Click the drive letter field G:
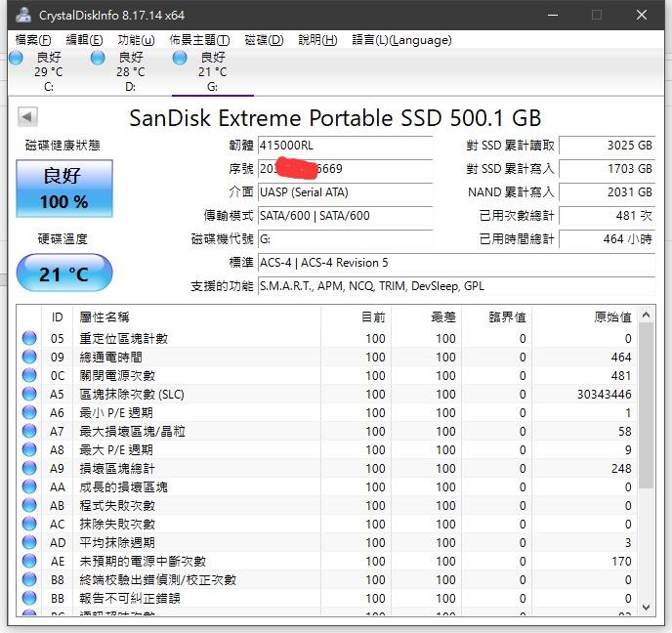 346,238
